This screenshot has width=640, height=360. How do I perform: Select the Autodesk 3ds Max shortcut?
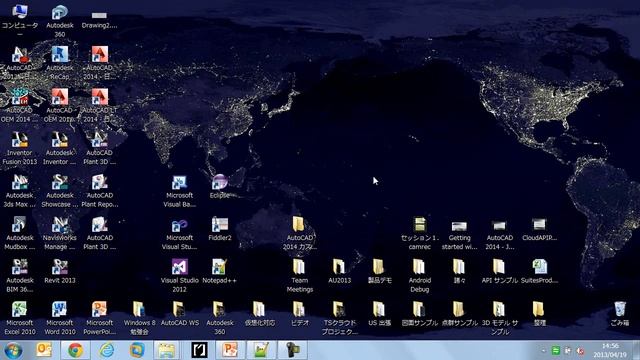(20, 191)
